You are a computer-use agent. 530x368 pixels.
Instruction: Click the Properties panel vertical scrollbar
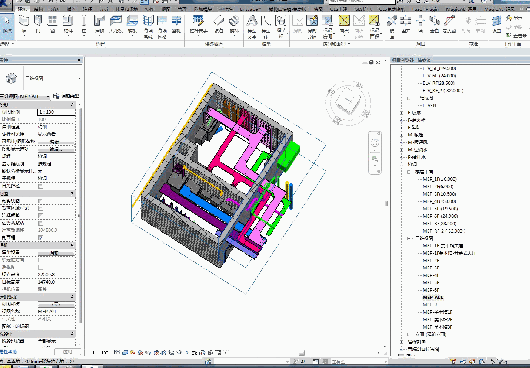80,216
